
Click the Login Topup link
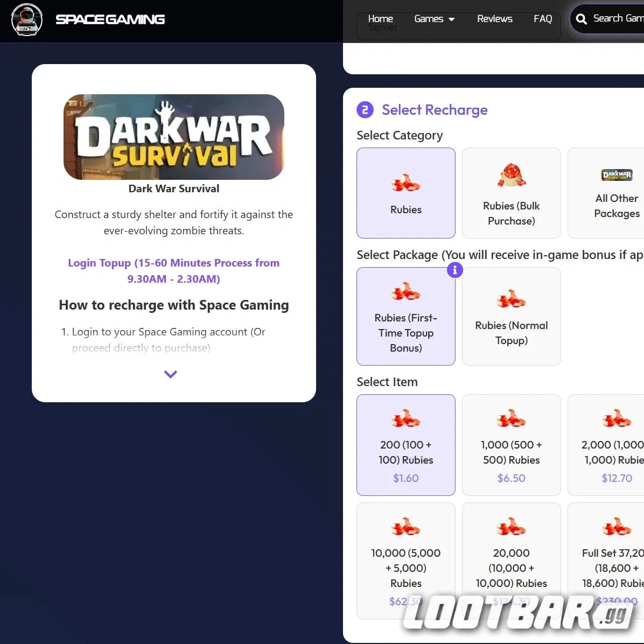pyautogui.click(x=173, y=271)
